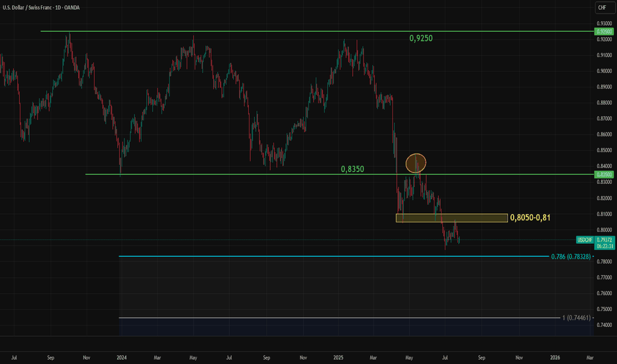Open the CHF currency selector
Image resolution: width=617 pixels, height=364 pixels.
604,7
